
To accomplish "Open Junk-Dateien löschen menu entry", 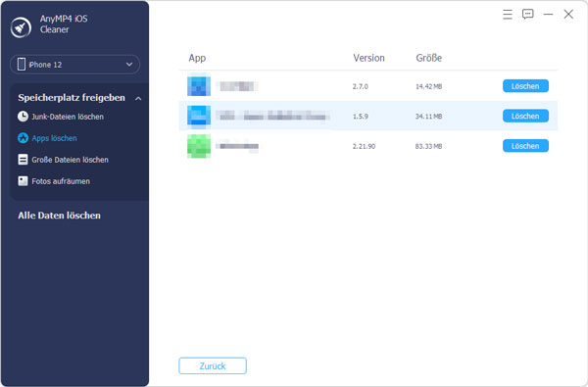I will pyautogui.click(x=68, y=117).
